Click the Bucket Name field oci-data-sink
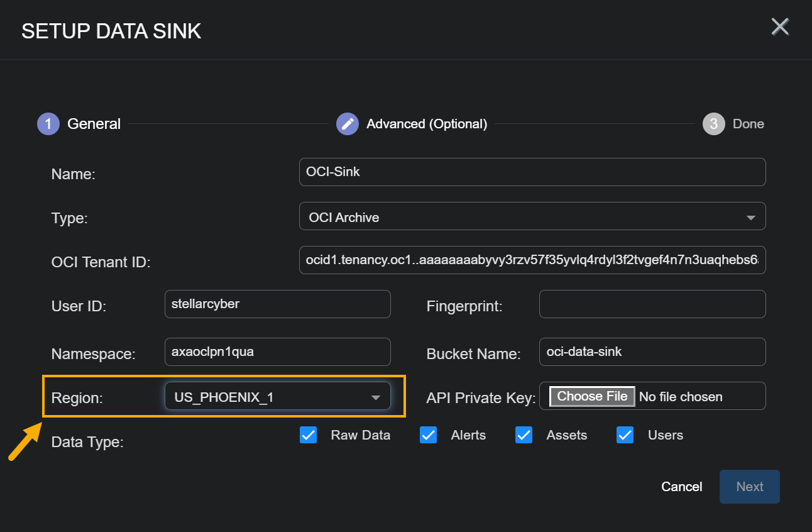 point(652,352)
